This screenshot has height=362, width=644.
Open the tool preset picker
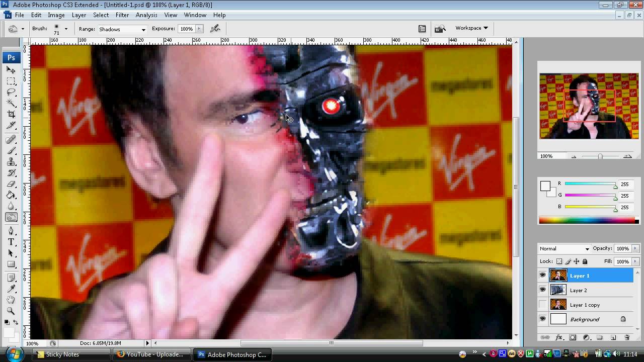[x=16, y=29]
